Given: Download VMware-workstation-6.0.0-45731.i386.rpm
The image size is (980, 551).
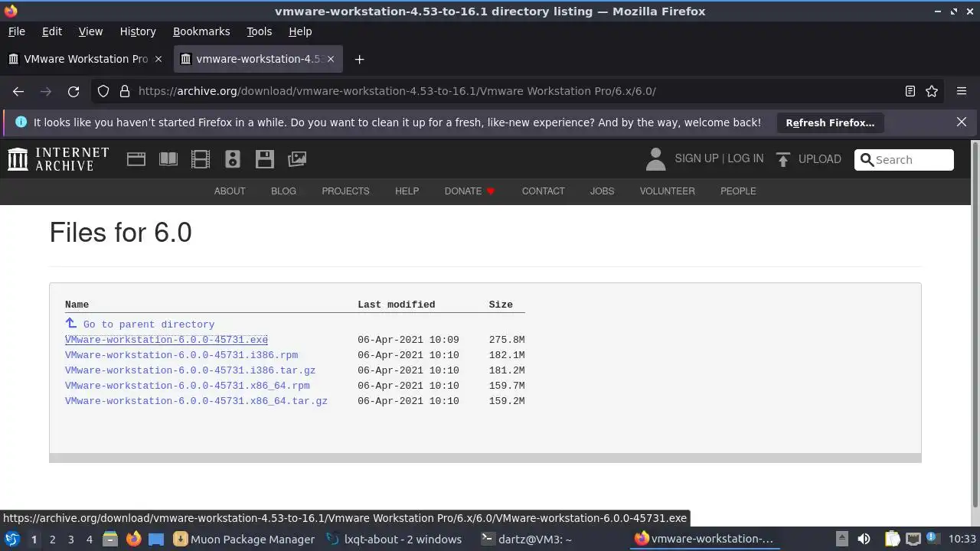Looking at the screenshot, I should 181,355.
